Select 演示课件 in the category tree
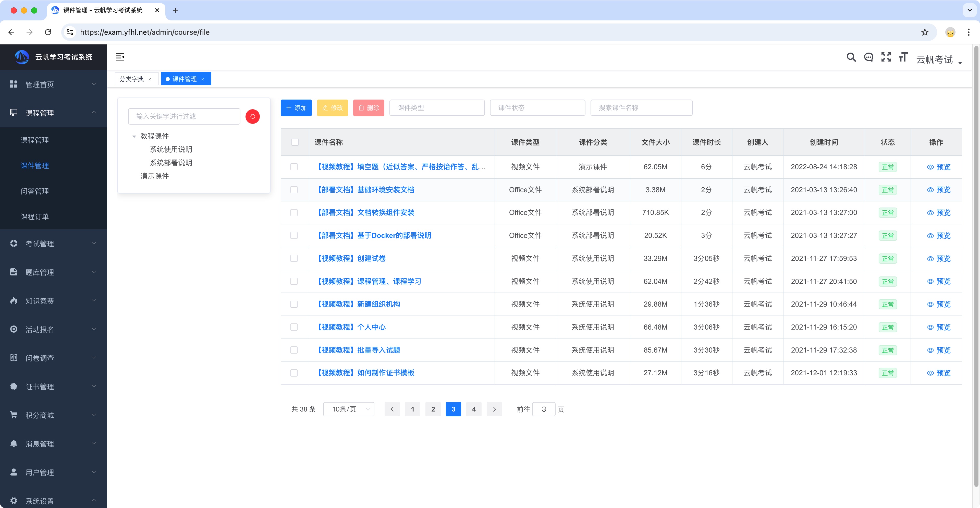 (x=154, y=176)
